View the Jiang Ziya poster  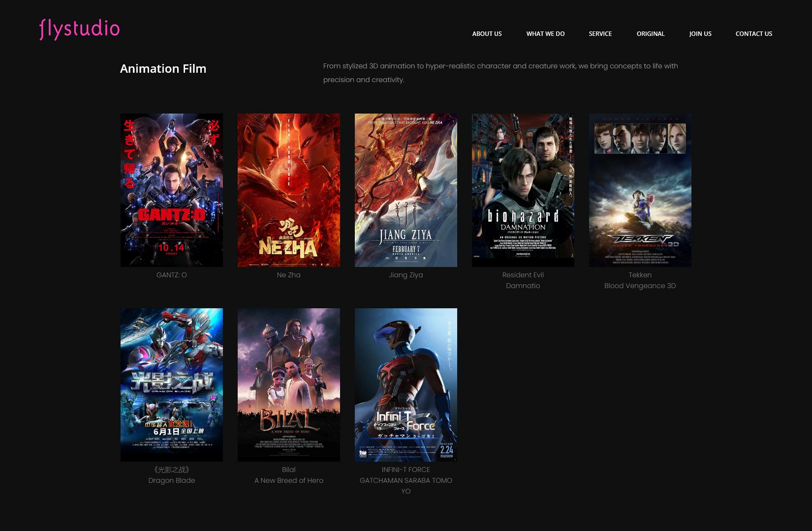[x=406, y=190]
